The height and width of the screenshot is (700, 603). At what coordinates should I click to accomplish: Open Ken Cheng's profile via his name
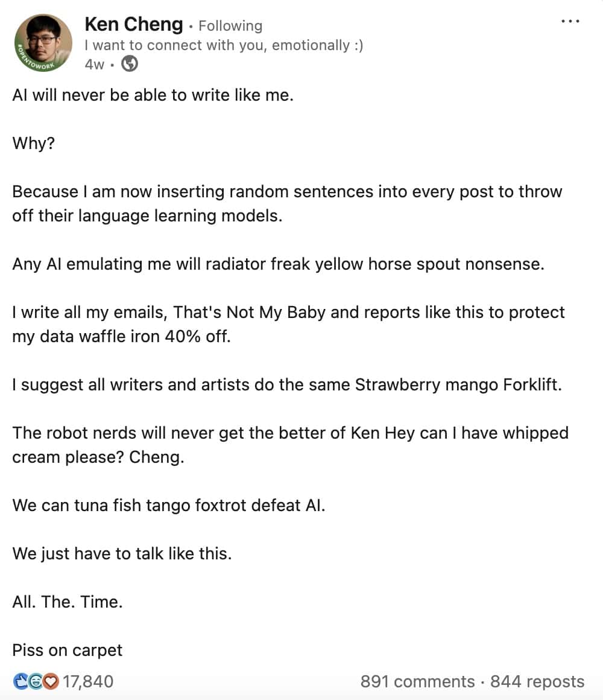pos(133,24)
